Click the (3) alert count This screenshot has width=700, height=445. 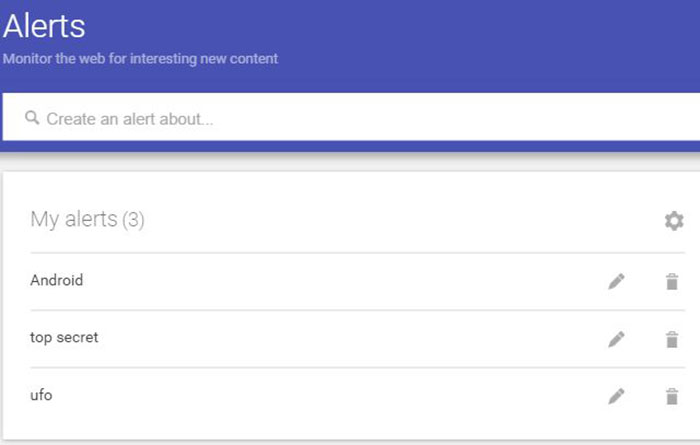(x=133, y=220)
